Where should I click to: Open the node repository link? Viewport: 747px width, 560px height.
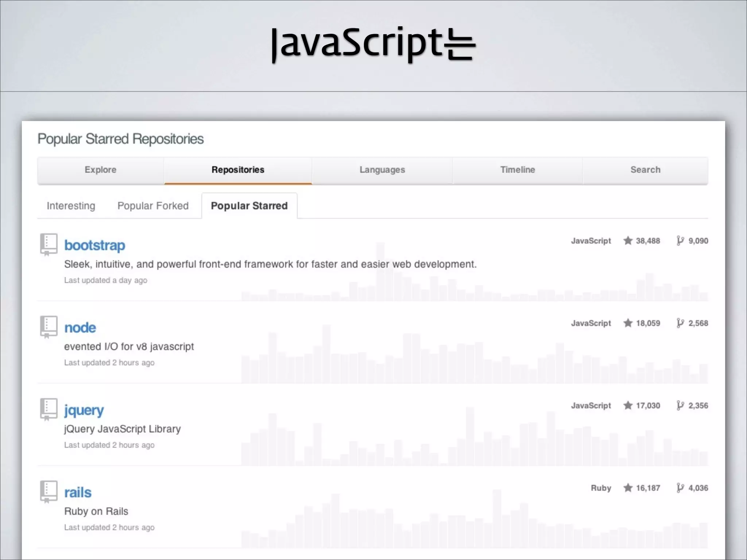pyautogui.click(x=80, y=328)
